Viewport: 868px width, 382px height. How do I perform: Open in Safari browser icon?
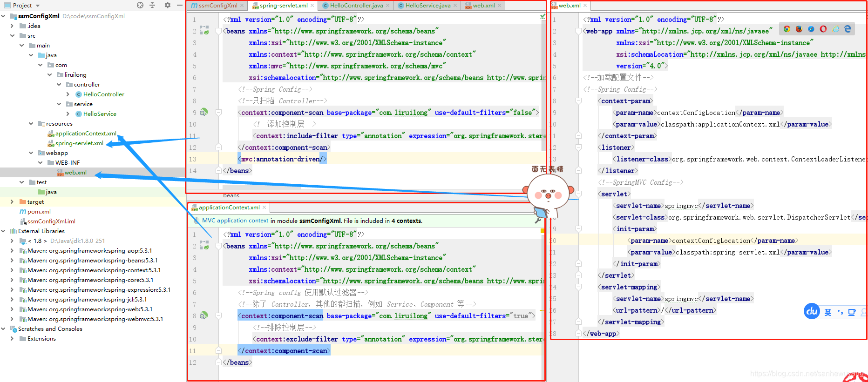[811, 29]
